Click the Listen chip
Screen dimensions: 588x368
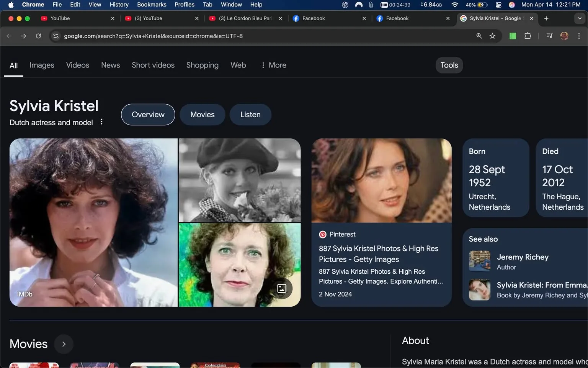tap(250, 115)
